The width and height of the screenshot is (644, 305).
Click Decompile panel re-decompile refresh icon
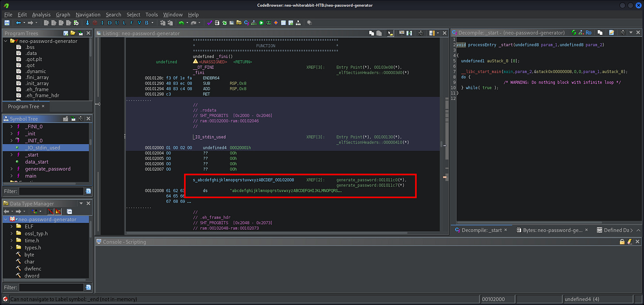coord(574,33)
